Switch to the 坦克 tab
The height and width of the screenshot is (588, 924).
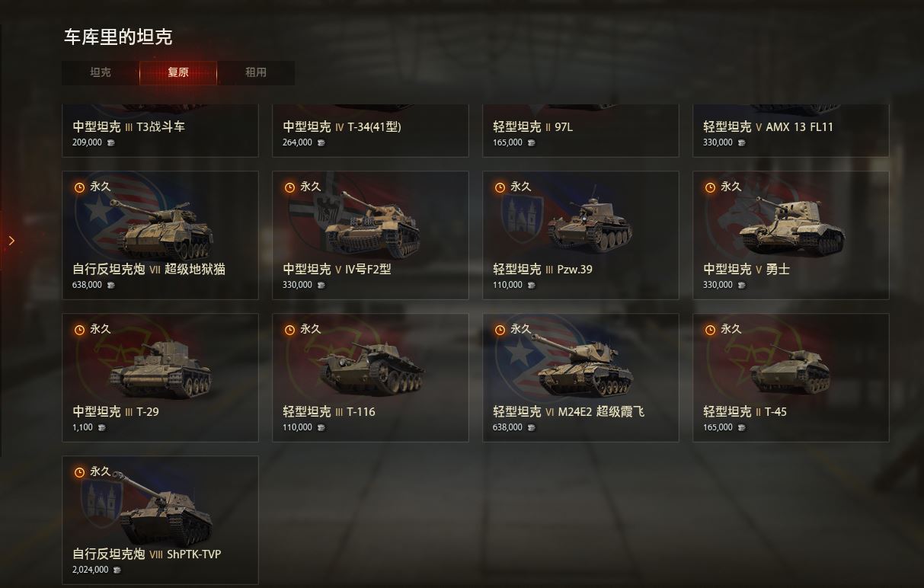point(101,72)
